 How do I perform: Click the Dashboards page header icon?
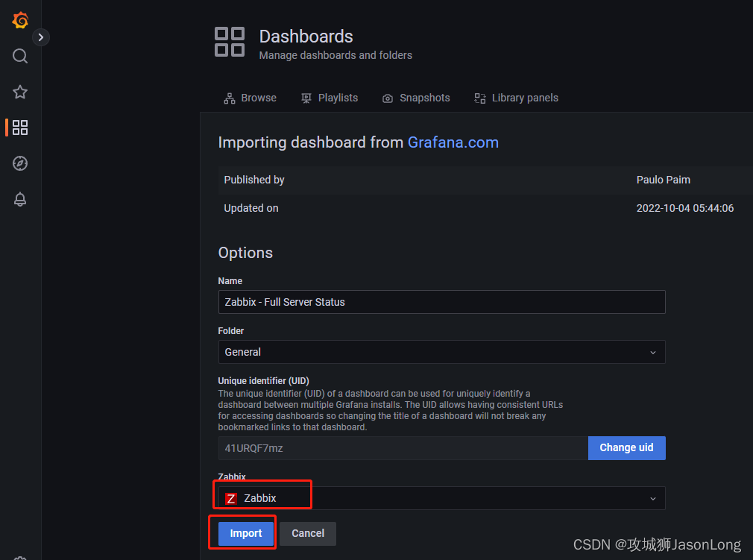pyautogui.click(x=230, y=43)
